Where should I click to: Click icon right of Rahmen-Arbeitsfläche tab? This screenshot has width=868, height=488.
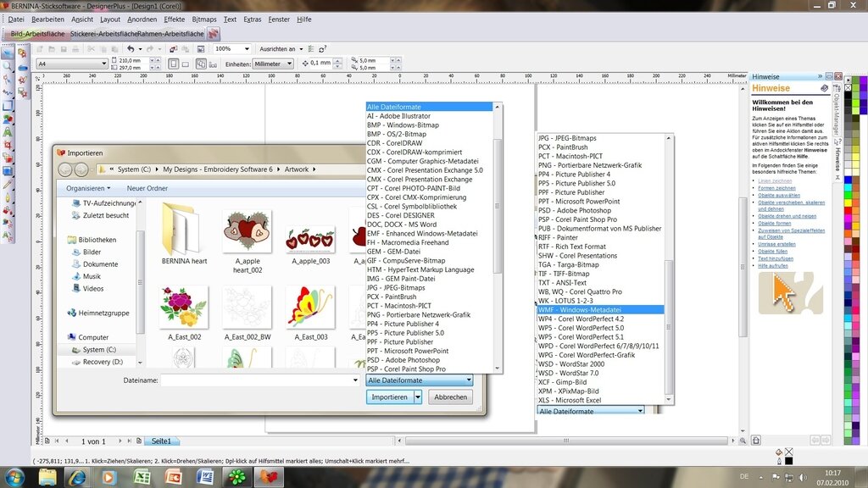click(x=213, y=34)
